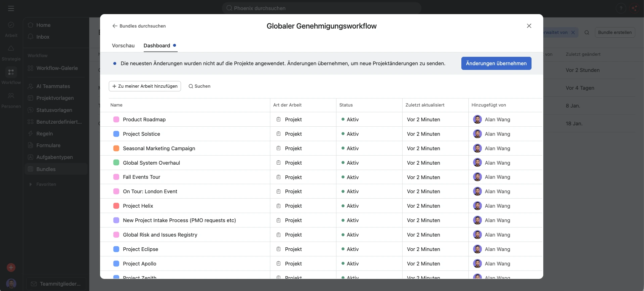Click 'Vor 4 Tagen' in background list

coord(580,88)
